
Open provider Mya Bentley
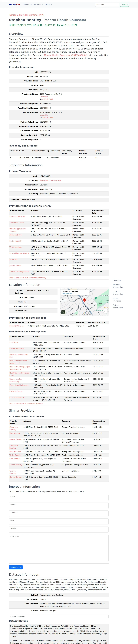click(15, 433)
